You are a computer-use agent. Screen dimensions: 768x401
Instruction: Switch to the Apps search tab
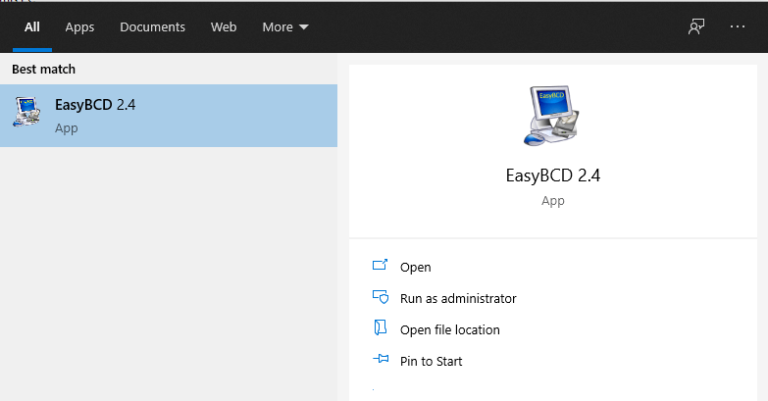tap(79, 27)
